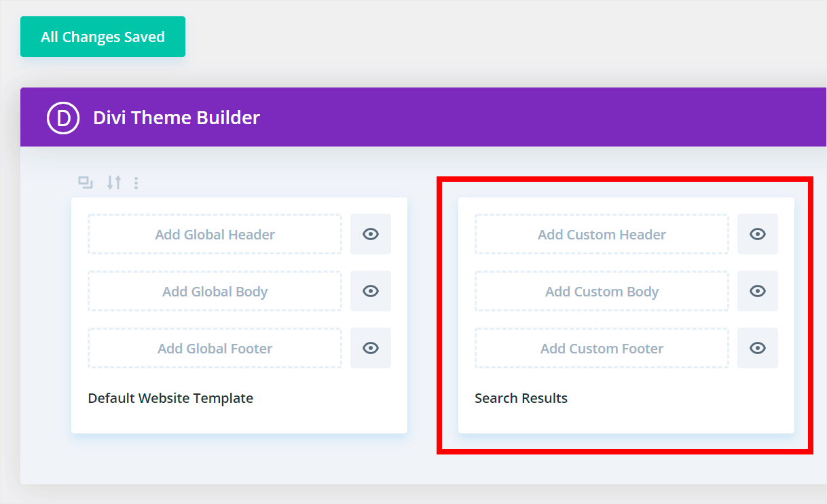Select the Search Results template label
This screenshot has height=504, width=827.
click(x=521, y=398)
